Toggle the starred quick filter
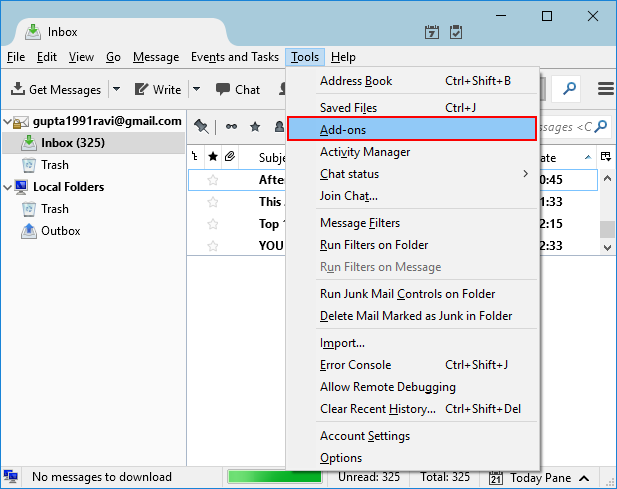Image resolution: width=617 pixels, height=489 pixels. (x=255, y=126)
